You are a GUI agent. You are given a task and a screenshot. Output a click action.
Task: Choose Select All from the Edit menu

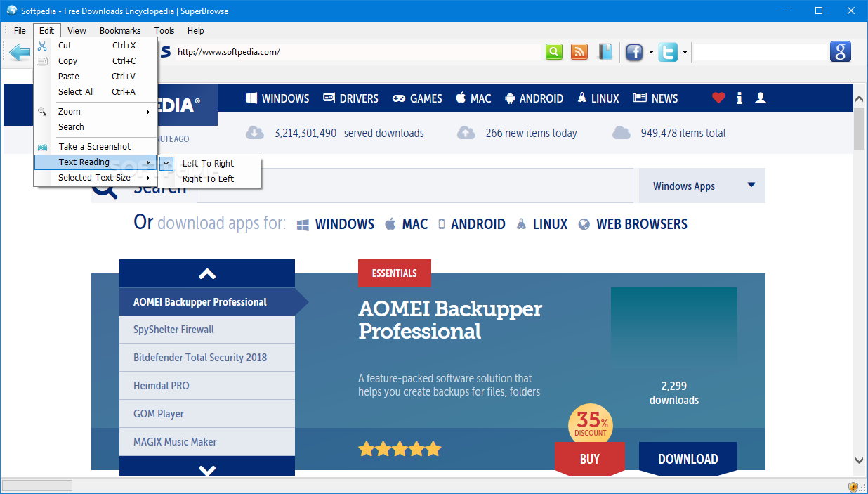(96, 92)
